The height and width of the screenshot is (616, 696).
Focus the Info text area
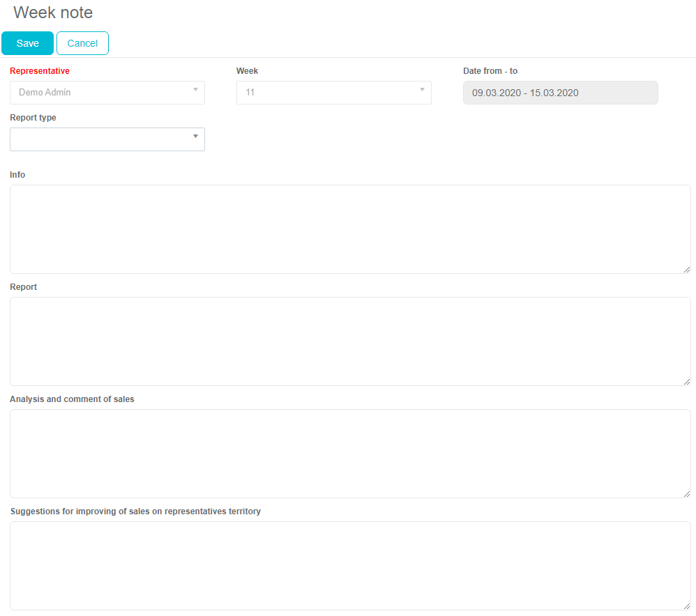click(350, 229)
